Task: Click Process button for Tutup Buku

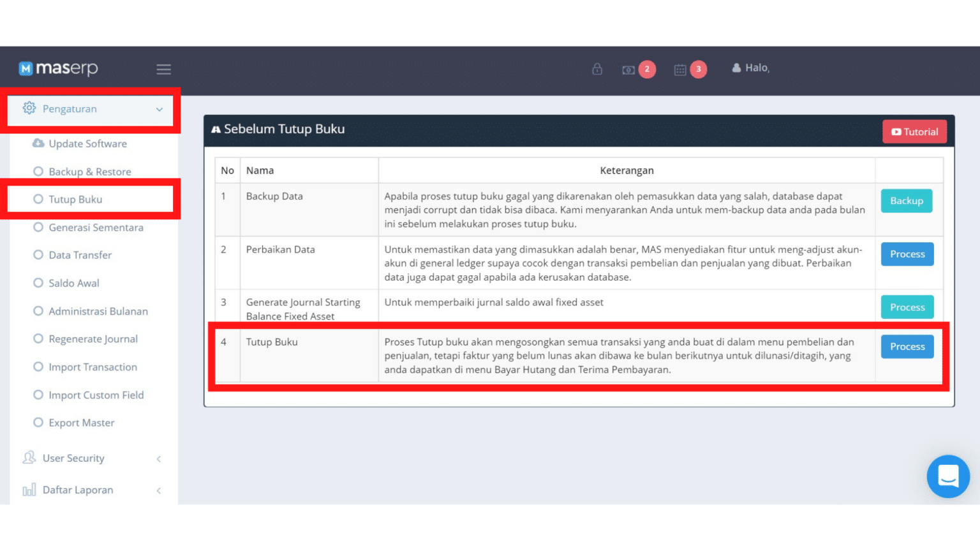Action: 907,346
